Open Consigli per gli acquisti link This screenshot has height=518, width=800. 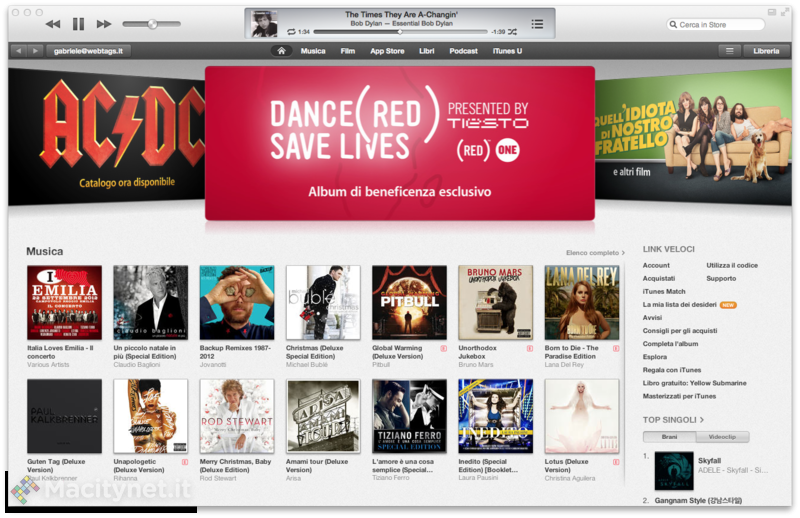tap(680, 331)
